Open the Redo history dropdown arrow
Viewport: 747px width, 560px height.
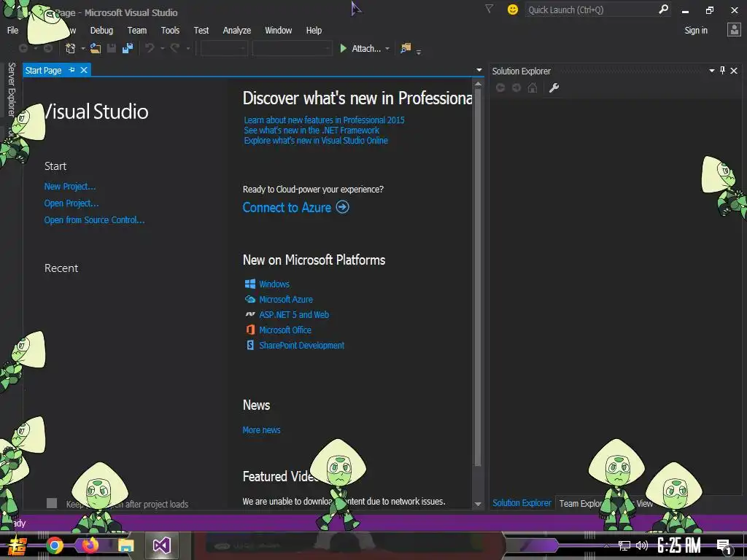point(187,49)
